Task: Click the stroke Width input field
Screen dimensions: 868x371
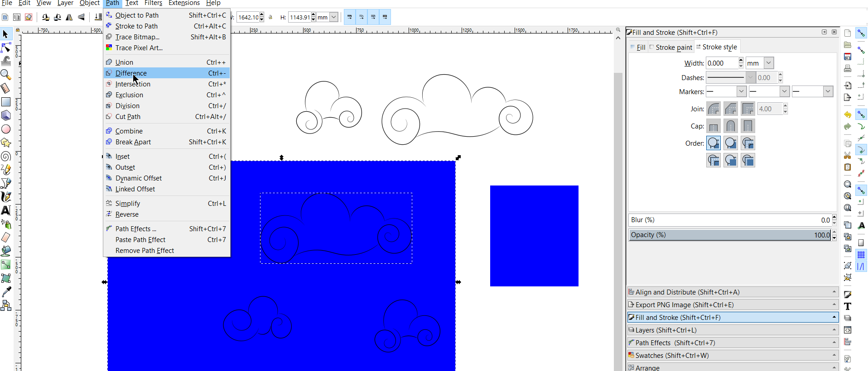Action: point(722,63)
